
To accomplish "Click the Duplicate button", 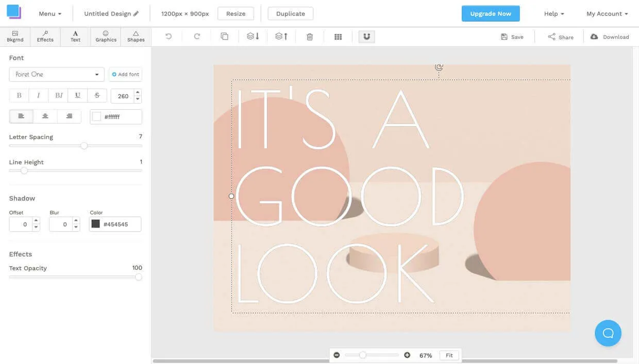I will (291, 14).
